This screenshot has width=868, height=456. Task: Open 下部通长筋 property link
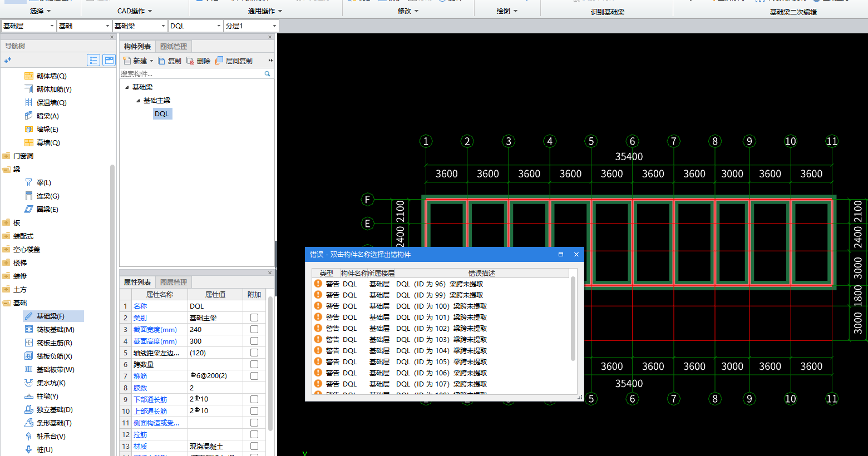(x=150, y=399)
